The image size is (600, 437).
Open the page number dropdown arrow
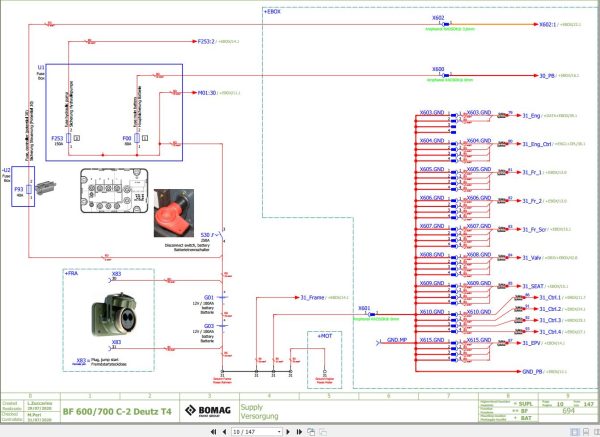[279, 432]
